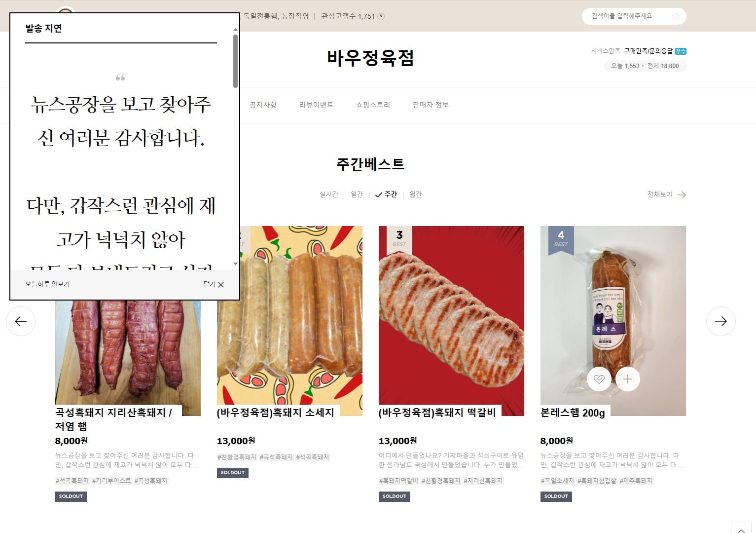Click hashtag #지리산흑돼지
Screen dimensions: 756x533
tap(483, 481)
